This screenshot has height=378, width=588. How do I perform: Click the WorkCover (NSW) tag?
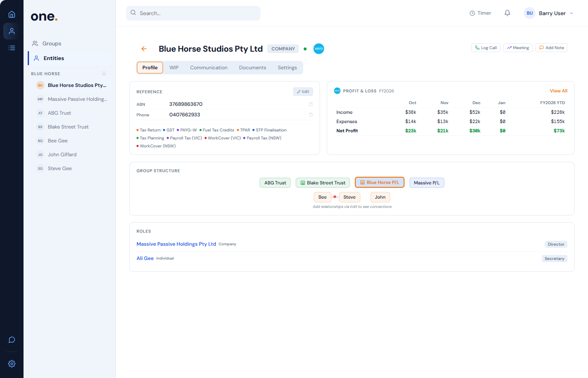(156, 146)
